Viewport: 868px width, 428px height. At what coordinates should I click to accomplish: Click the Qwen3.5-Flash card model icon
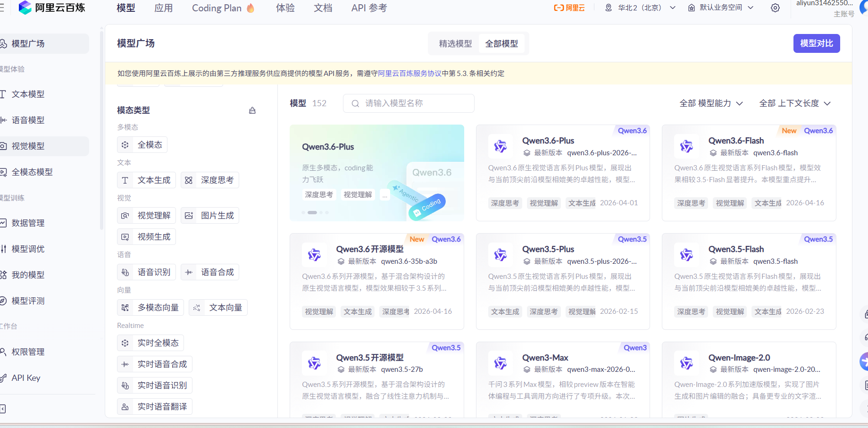coord(686,255)
